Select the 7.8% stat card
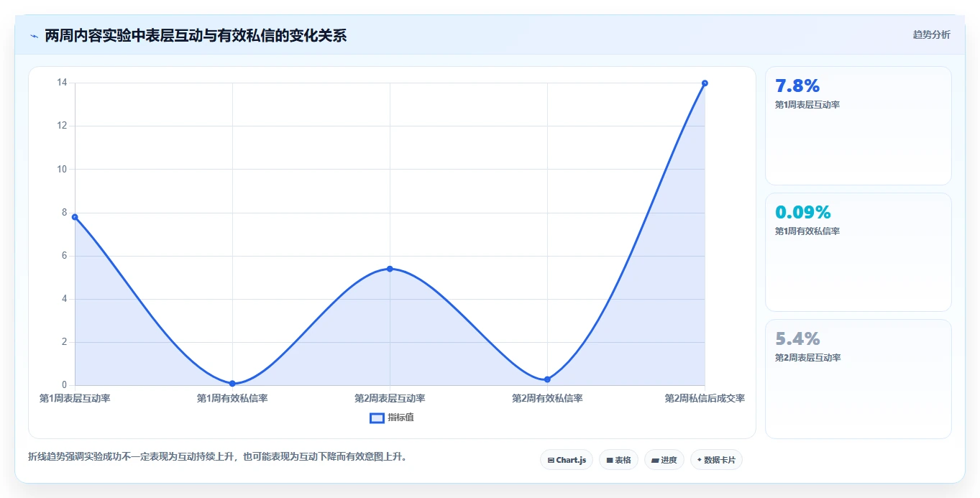980x498 pixels. pos(858,126)
